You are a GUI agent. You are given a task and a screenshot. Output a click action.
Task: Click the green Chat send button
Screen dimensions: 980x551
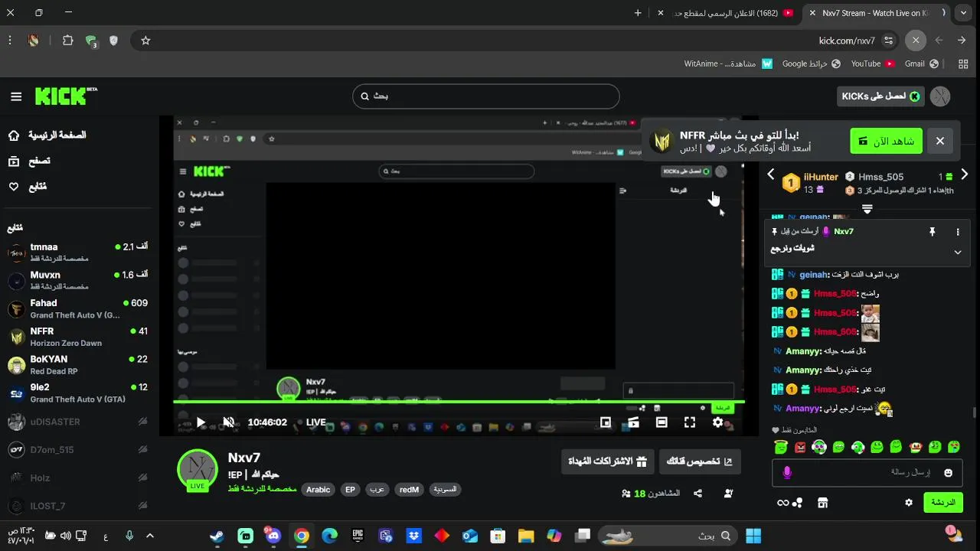[943, 503]
